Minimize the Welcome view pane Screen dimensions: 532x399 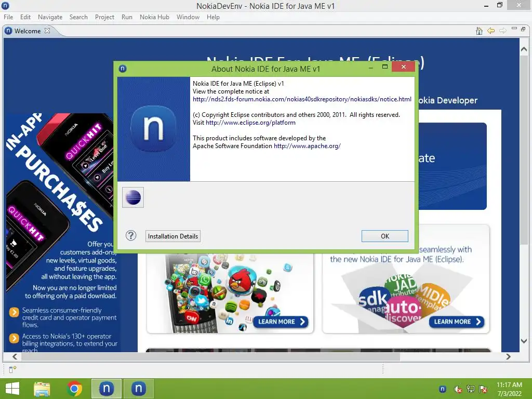pyautogui.click(x=514, y=29)
